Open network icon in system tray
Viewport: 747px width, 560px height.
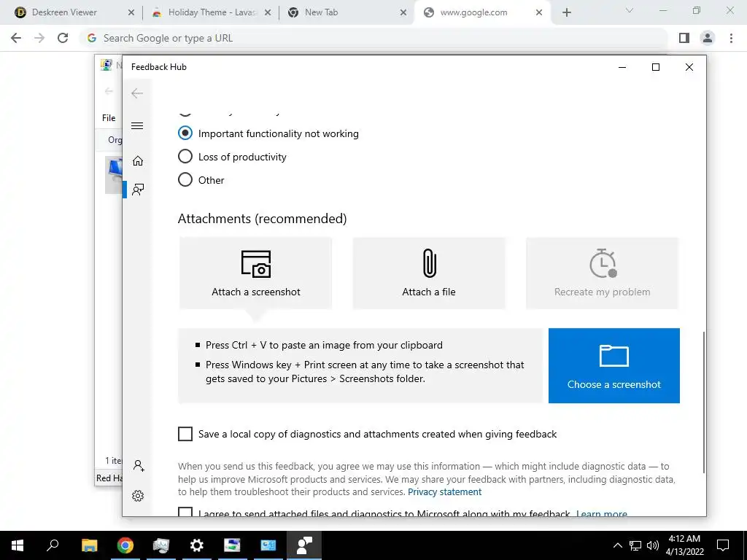pyautogui.click(x=635, y=545)
